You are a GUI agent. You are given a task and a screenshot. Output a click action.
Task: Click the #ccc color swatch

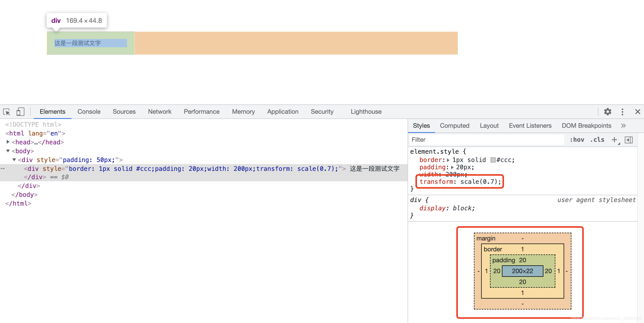492,160
